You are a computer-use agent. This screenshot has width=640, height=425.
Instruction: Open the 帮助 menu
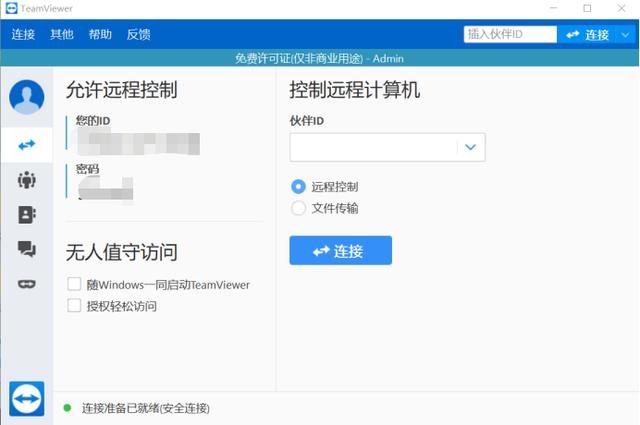(100, 34)
